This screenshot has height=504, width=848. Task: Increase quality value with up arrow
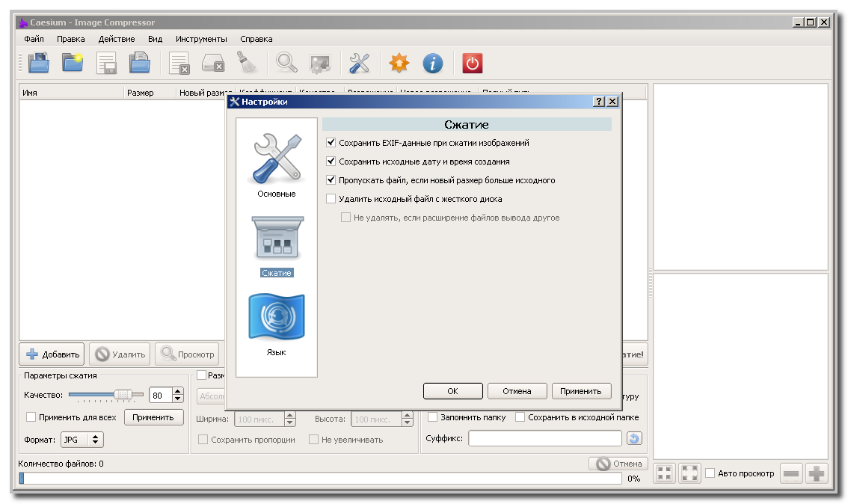(x=178, y=392)
